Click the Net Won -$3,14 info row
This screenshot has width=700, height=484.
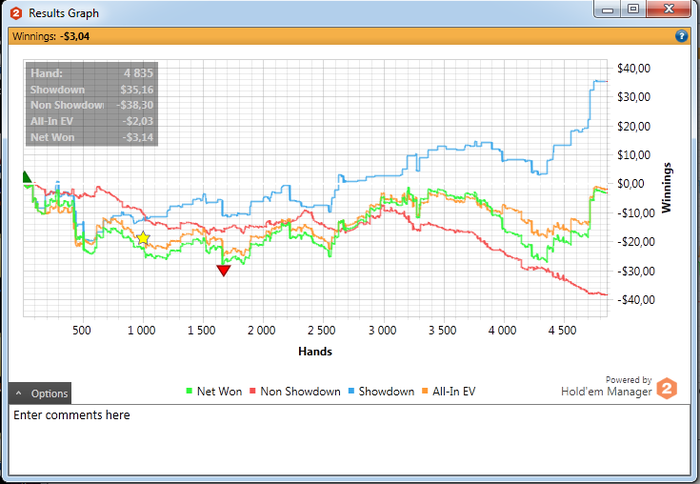point(92,137)
